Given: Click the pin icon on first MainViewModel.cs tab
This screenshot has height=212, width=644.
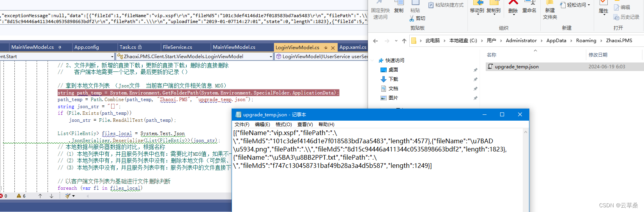Looking at the screenshot, I should click(60, 47).
